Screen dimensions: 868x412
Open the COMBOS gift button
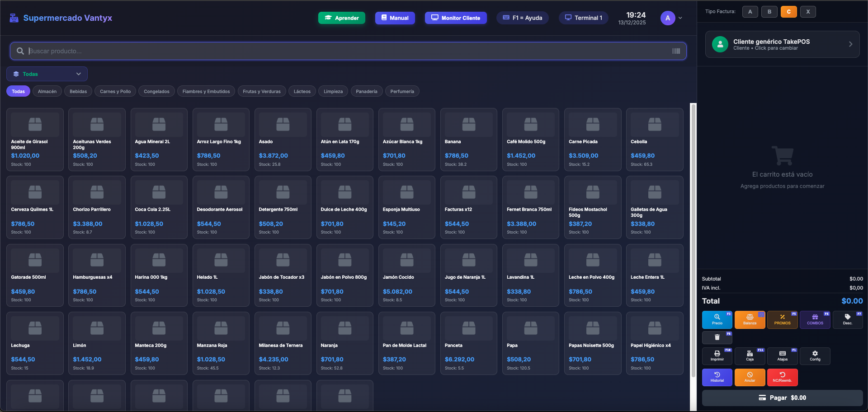[x=815, y=319]
